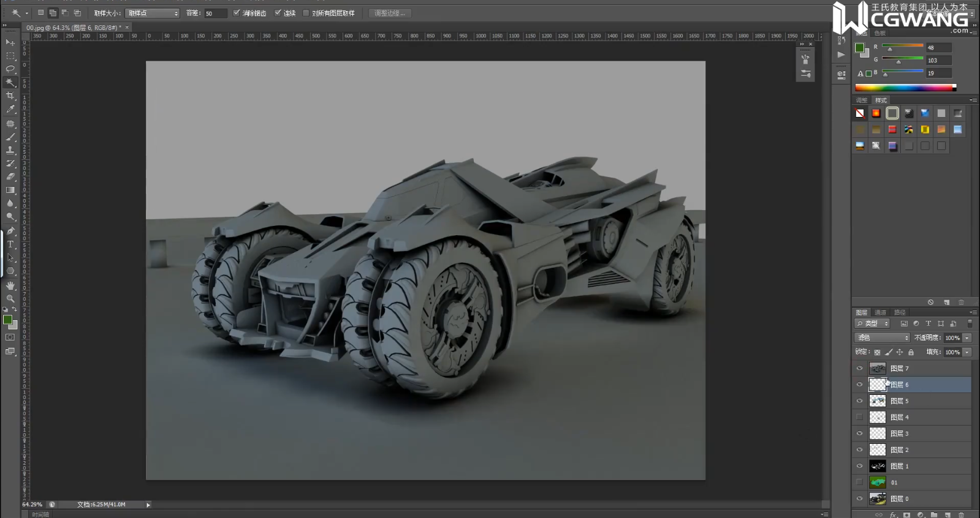The width and height of the screenshot is (980, 518).
Task: Select the Clone Stamp tool
Action: coord(10,150)
